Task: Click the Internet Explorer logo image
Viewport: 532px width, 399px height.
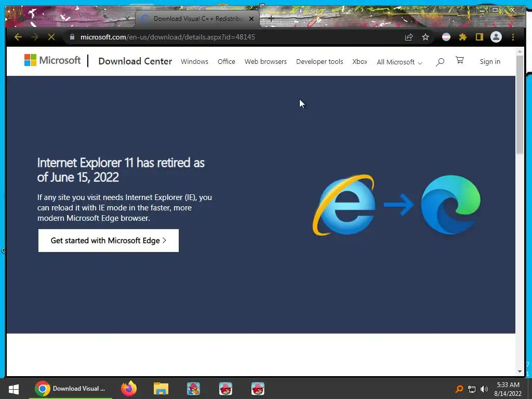Action: 344,205
